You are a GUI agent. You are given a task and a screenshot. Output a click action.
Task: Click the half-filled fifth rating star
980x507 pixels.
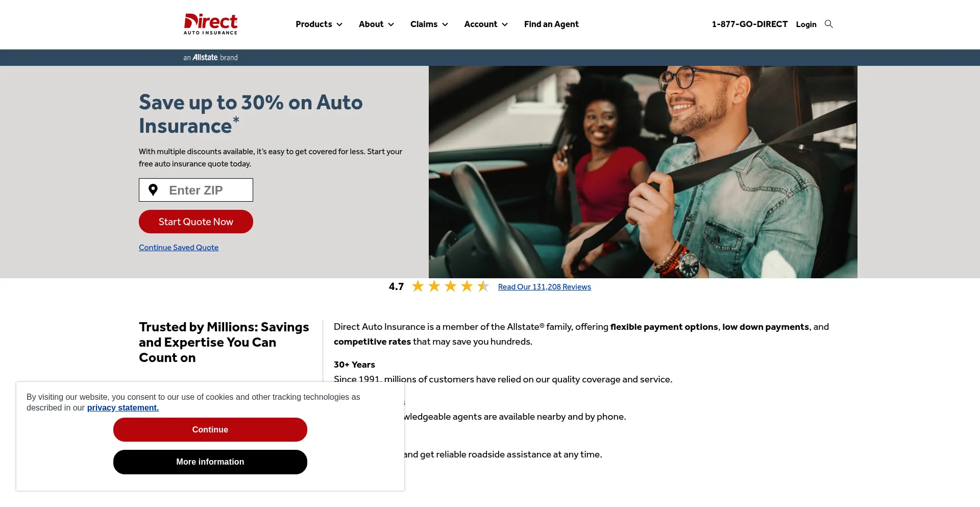pos(483,286)
